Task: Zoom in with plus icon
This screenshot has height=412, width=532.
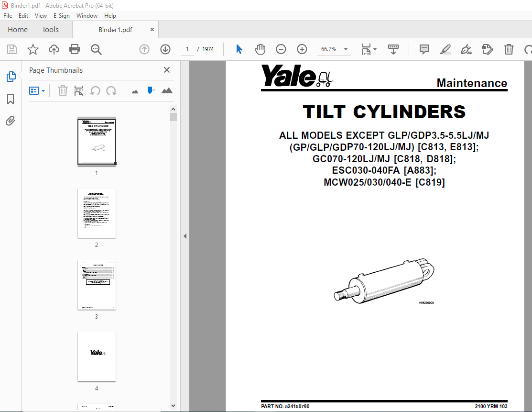Action: click(x=302, y=49)
